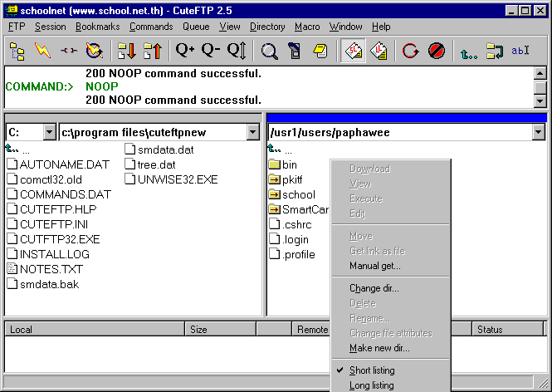
Task: Select the .profile remote file
Action: [292, 254]
